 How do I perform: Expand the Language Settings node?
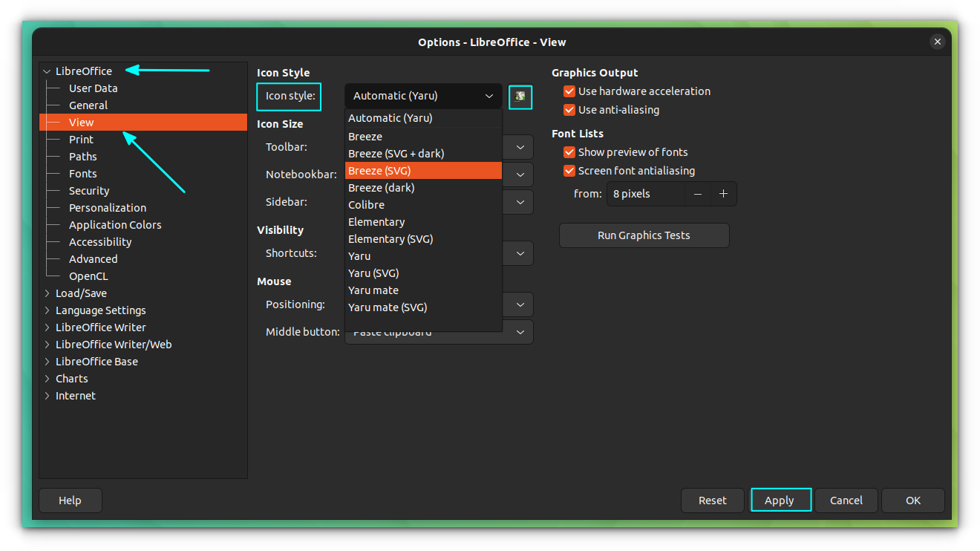point(47,310)
